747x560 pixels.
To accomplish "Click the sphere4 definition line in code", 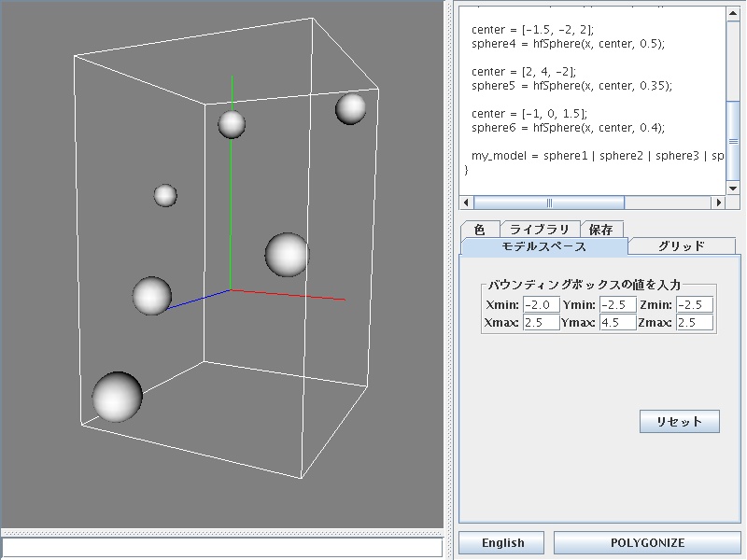I will (568, 44).
